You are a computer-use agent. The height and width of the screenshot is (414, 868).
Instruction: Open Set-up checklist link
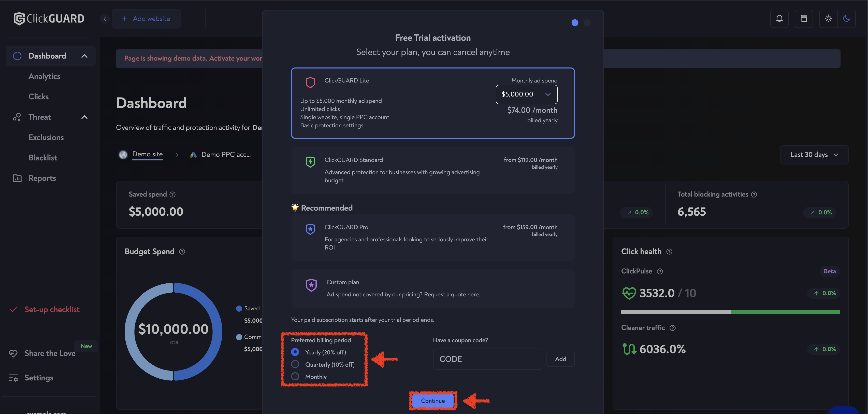[x=52, y=310]
